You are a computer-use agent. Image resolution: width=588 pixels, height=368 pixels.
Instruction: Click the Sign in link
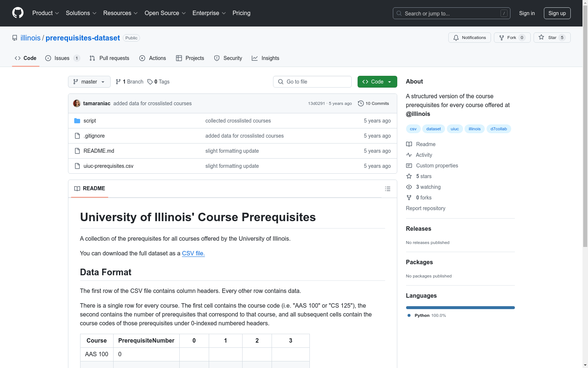tap(527, 13)
